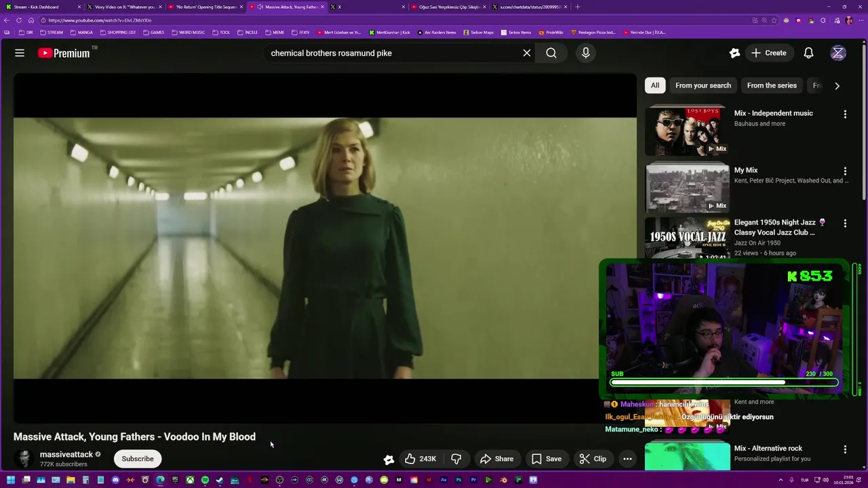Open the STREAM bookmarks folder
The height and width of the screenshot is (488, 868).
(52, 33)
